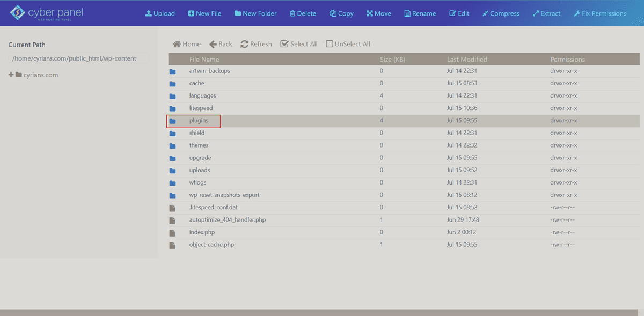Go Home in the file browser
Viewport: 644px width, 316px height.
(x=186, y=44)
